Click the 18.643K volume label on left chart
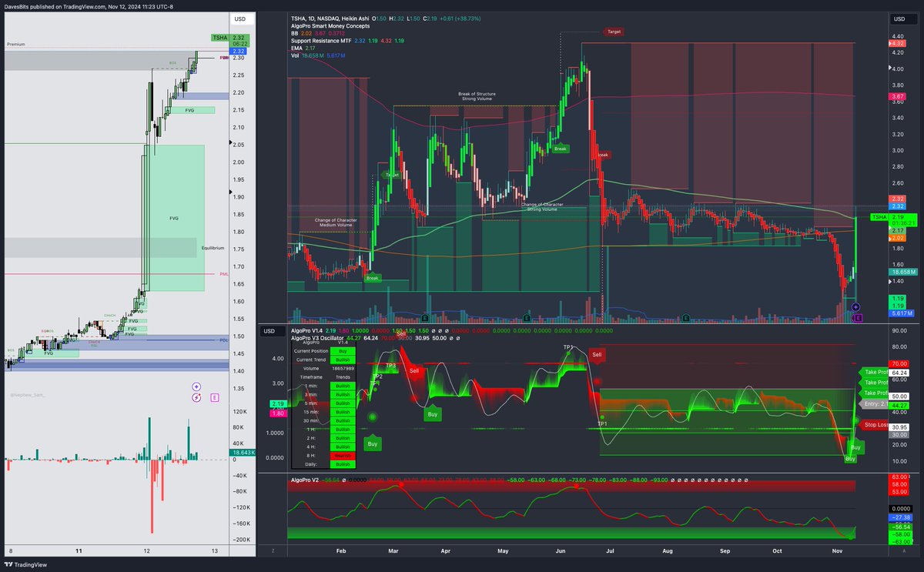The width and height of the screenshot is (924, 572). coord(242,453)
